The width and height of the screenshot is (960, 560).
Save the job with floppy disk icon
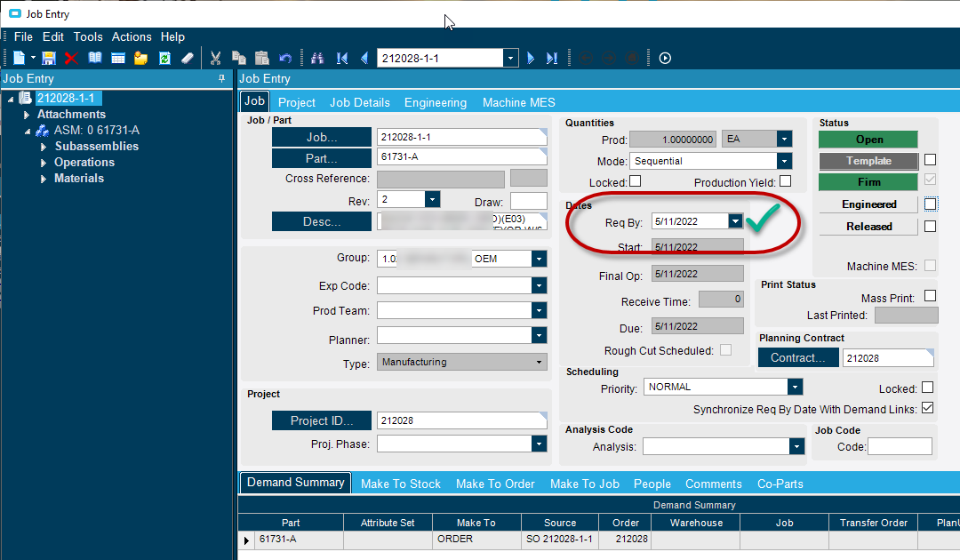pyautogui.click(x=48, y=58)
